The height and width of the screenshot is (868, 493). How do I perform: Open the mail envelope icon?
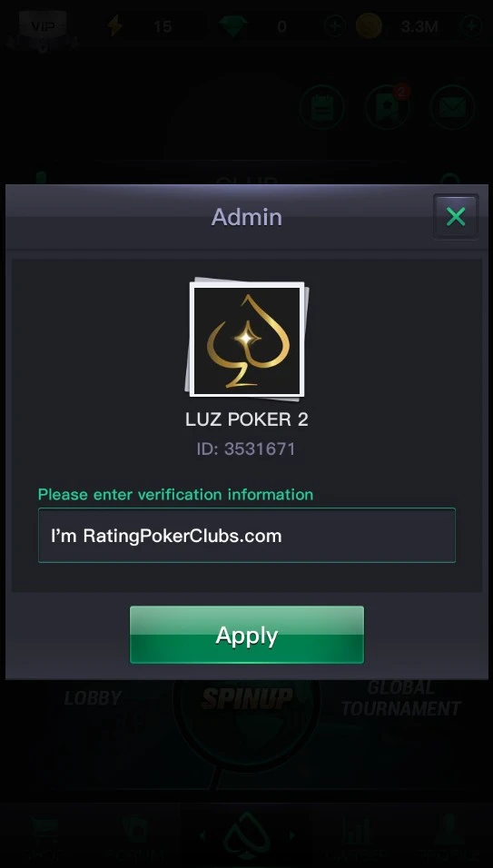(453, 107)
